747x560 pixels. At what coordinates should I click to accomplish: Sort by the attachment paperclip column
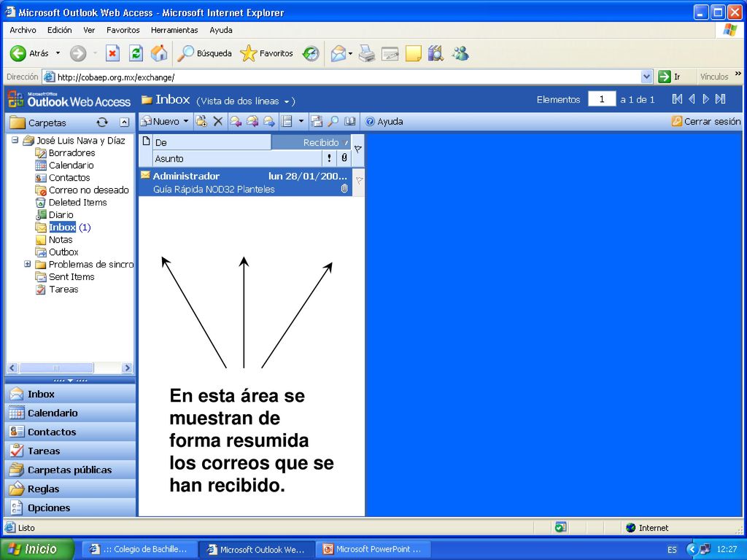[344, 158]
